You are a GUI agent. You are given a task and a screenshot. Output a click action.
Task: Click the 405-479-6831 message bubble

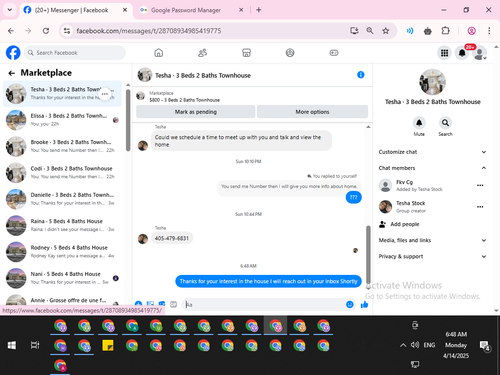tap(172, 238)
